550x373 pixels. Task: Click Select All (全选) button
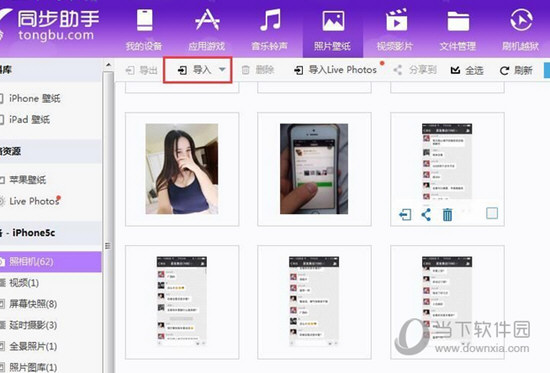coord(467,71)
